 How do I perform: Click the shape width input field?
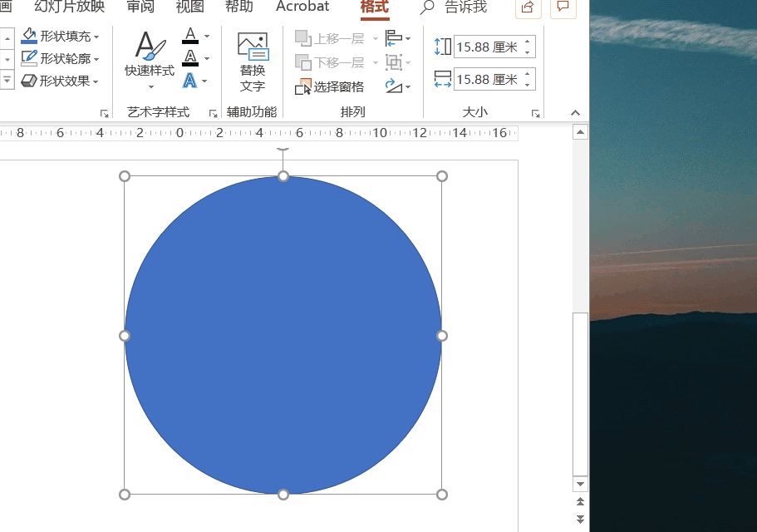coord(488,79)
